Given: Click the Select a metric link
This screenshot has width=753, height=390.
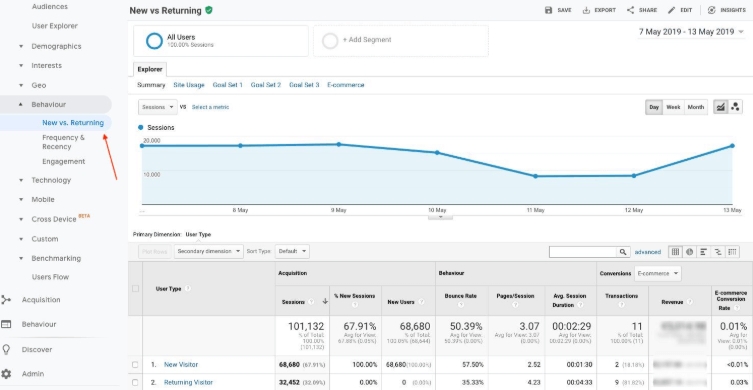Looking at the screenshot, I should pos(210,107).
